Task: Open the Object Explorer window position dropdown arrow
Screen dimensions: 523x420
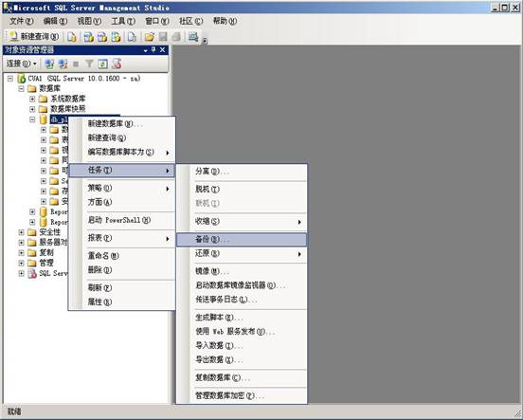Action: (x=145, y=50)
